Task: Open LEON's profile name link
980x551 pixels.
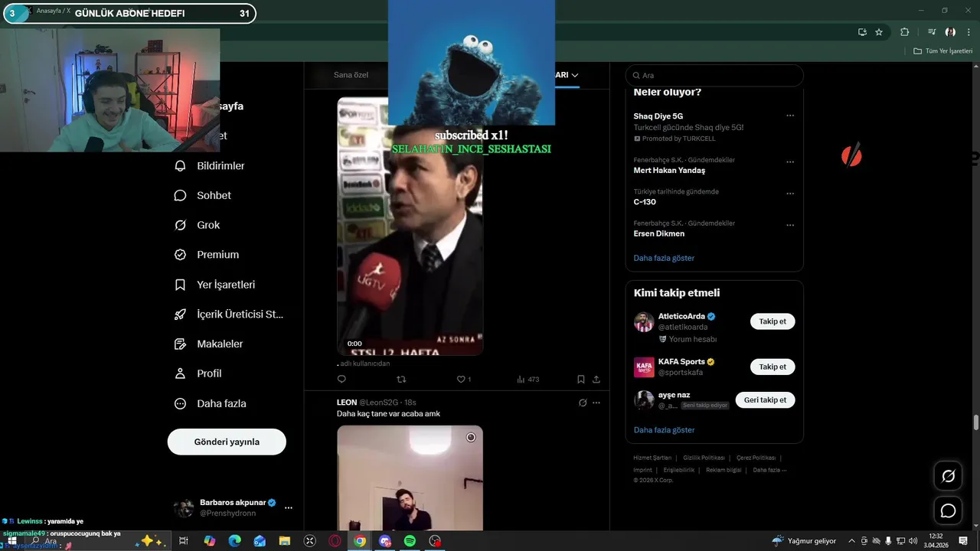Action: pyautogui.click(x=347, y=403)
